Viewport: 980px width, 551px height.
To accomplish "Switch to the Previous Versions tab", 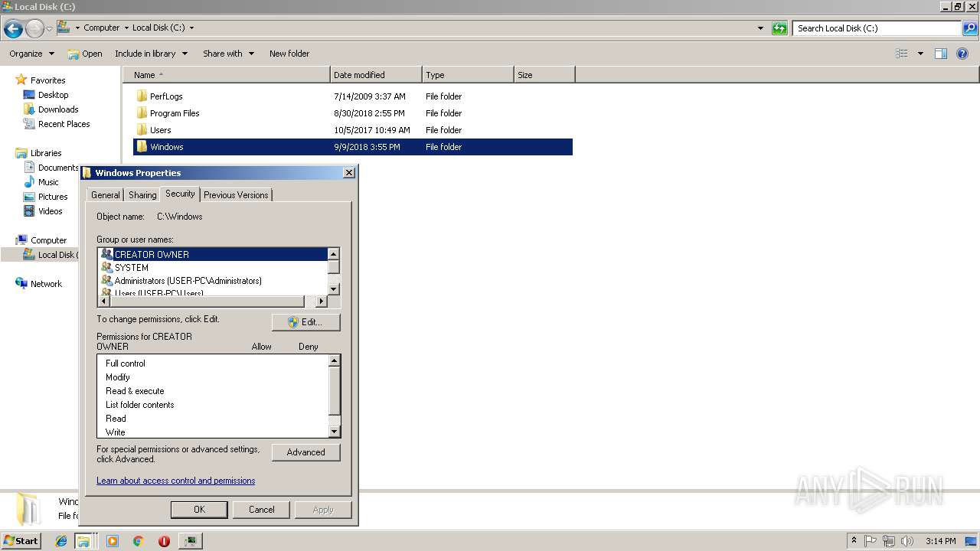I will pyautogui.click(x=236, y=195).
